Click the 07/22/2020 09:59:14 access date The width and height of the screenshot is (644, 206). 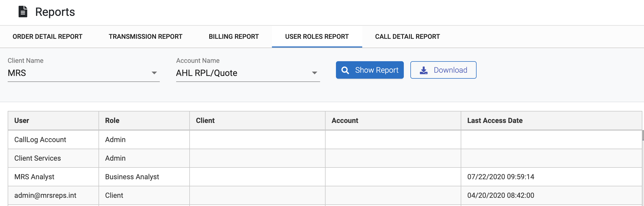(x=501, y=177)
